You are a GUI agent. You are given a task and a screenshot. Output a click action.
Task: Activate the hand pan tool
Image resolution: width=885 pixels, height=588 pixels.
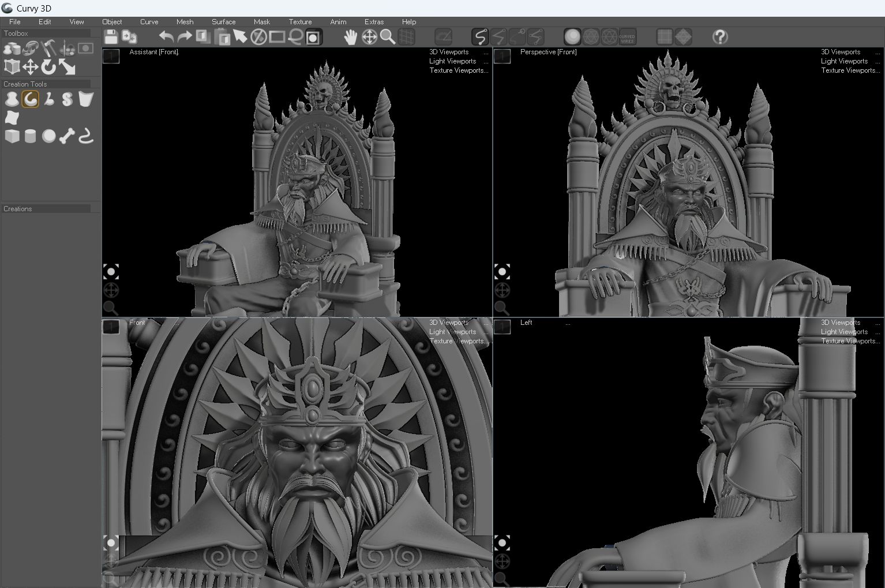[351, 37]
